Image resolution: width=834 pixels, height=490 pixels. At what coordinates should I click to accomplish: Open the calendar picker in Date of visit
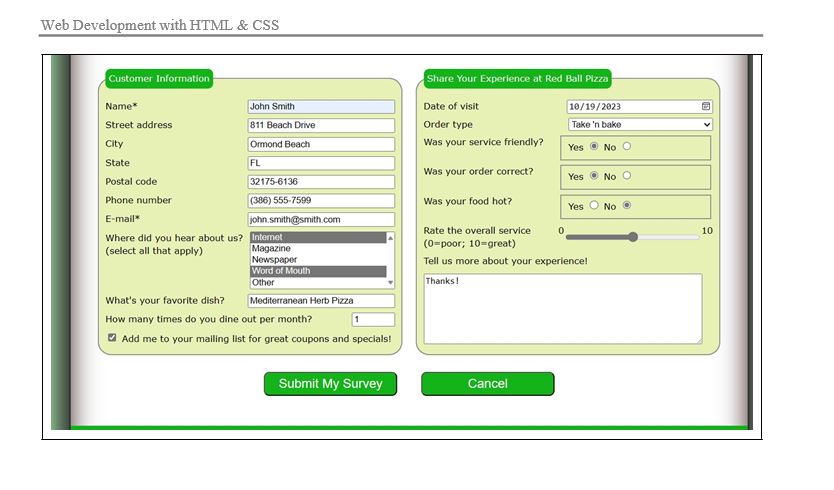(x=705, y=106)
